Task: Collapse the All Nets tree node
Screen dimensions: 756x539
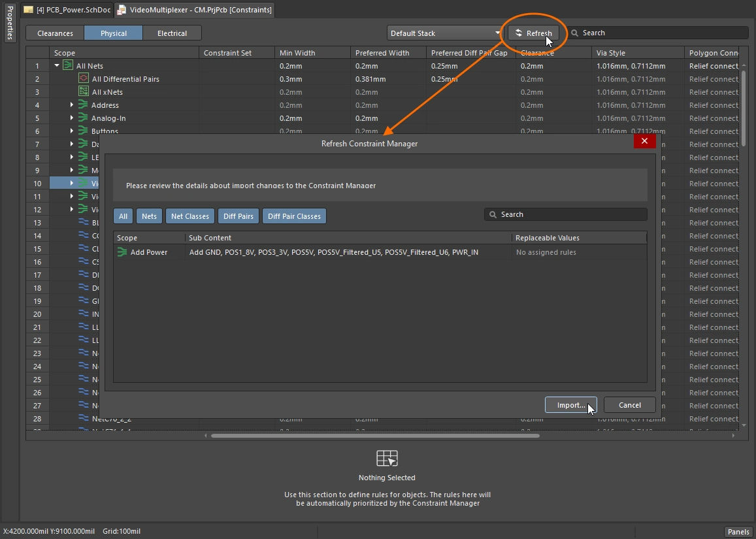Action: [57, 65]
